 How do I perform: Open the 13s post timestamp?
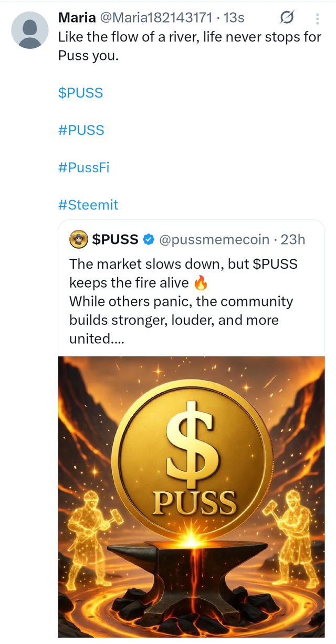coord(234,18)
